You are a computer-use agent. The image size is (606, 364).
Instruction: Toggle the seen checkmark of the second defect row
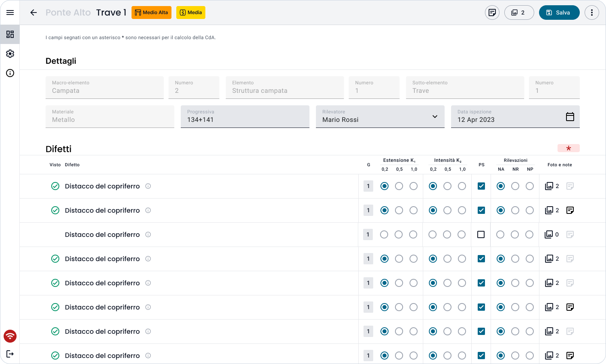click(55, 210)
